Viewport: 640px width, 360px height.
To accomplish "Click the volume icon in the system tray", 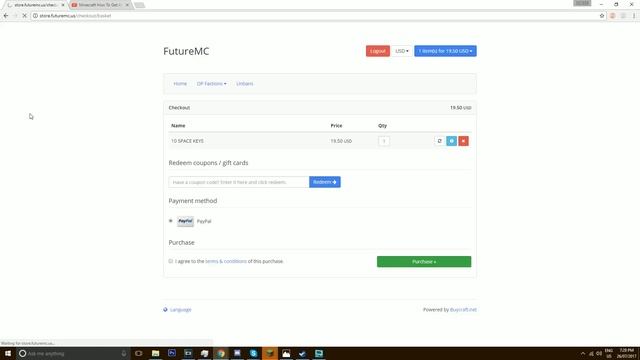I will pyautogui.click(x=599, y=353).
